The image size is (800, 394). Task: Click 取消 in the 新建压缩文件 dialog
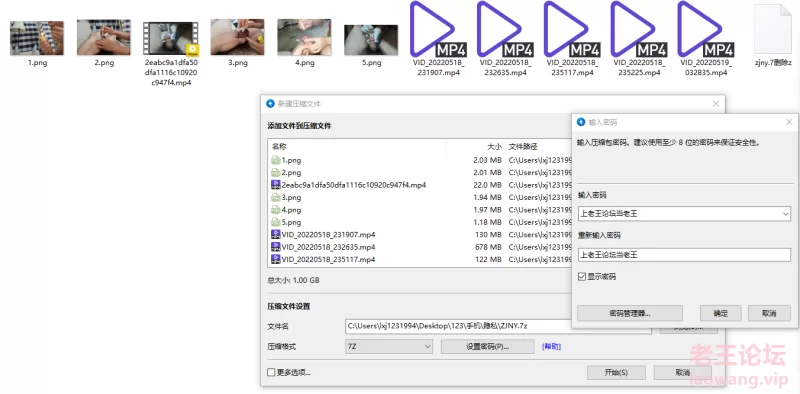coord(683,373)
